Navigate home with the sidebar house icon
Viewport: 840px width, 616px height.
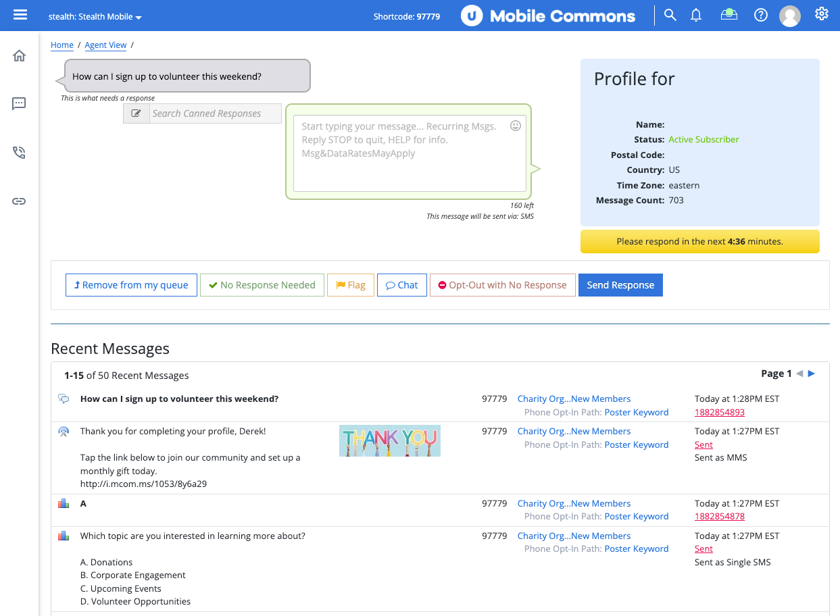(18, 55)
